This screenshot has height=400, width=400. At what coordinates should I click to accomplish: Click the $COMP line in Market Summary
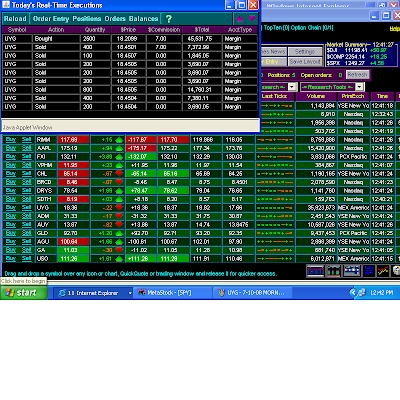[x=357, y=57]
